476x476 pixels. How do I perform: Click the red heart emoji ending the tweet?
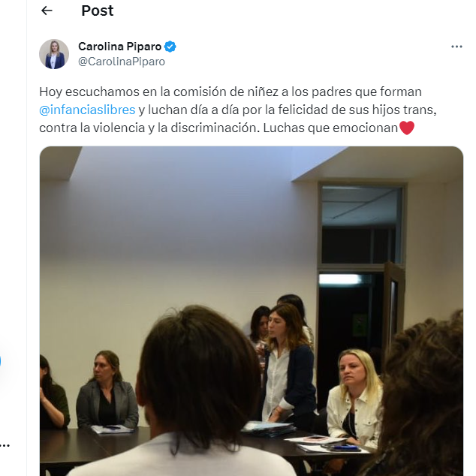pos(407,128)
